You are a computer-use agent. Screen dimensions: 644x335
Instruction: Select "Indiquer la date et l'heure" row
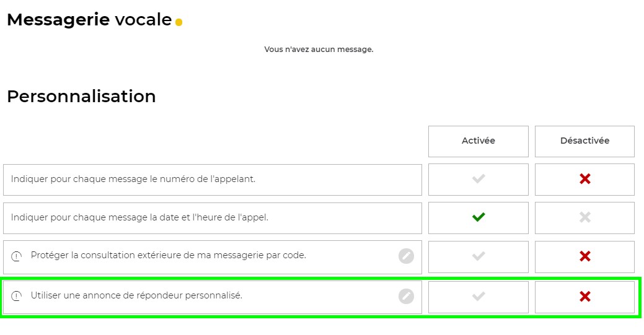(139, 217)
